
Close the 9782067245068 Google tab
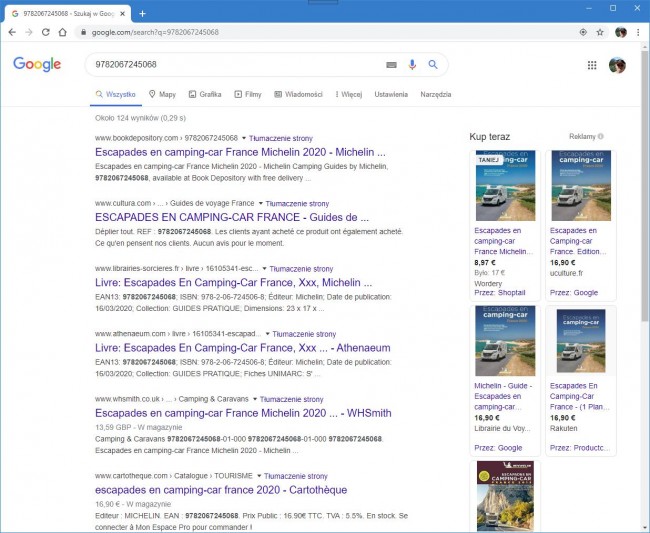point(123,14)
